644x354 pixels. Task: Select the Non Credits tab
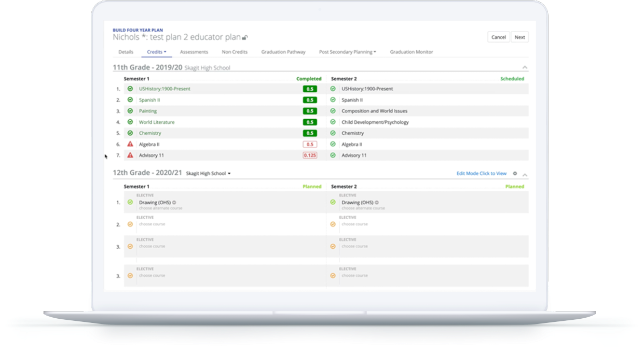[234, 52]
